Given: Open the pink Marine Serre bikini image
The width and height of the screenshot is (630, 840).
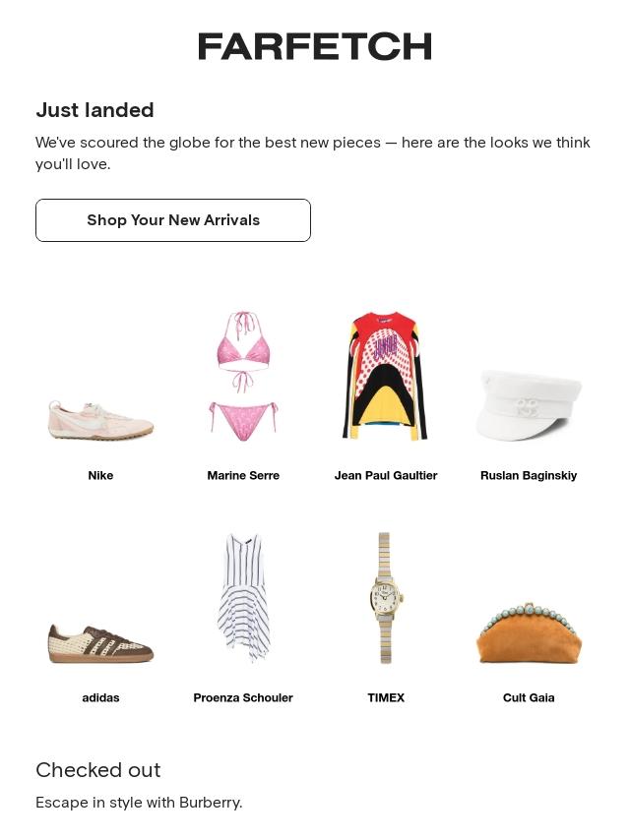Looking at the screenshot, I should (243, 377).
